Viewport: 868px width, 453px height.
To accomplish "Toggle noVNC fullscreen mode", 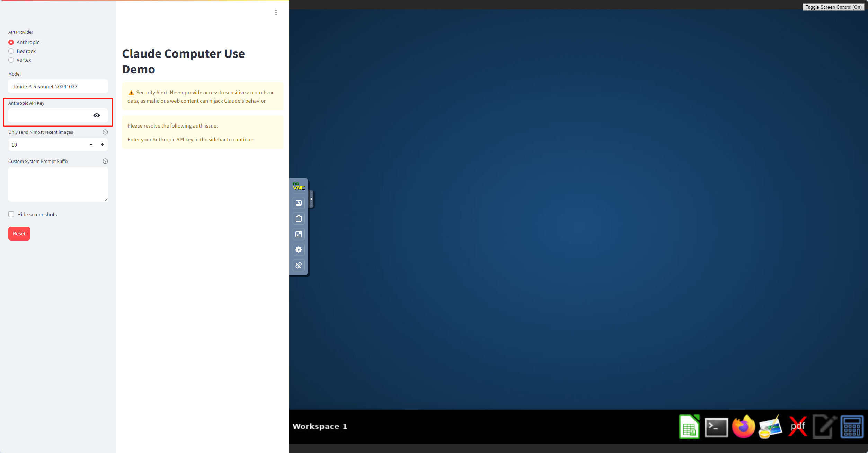I will tap(299, 234).
